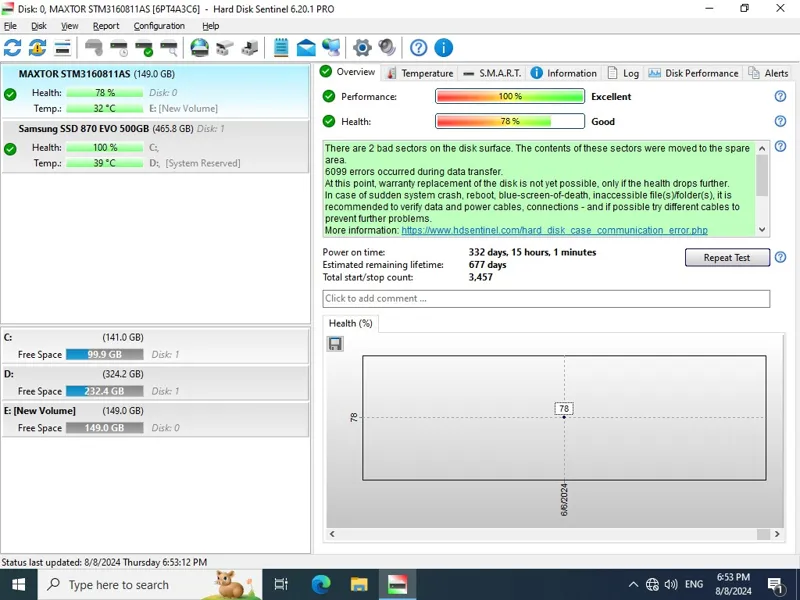Click the 78 % Health bar
This screenshot has width=800, height=600.
point(510,121)
